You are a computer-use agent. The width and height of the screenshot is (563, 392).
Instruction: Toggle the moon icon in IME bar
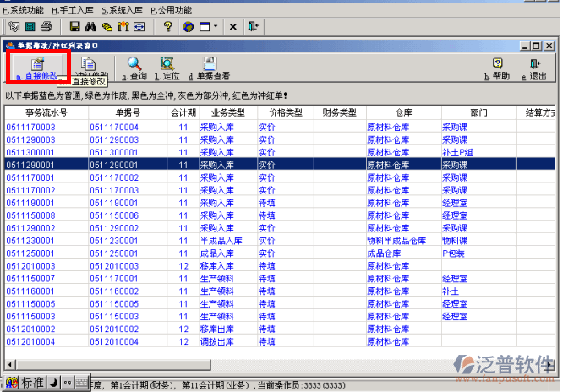point(52,383)
